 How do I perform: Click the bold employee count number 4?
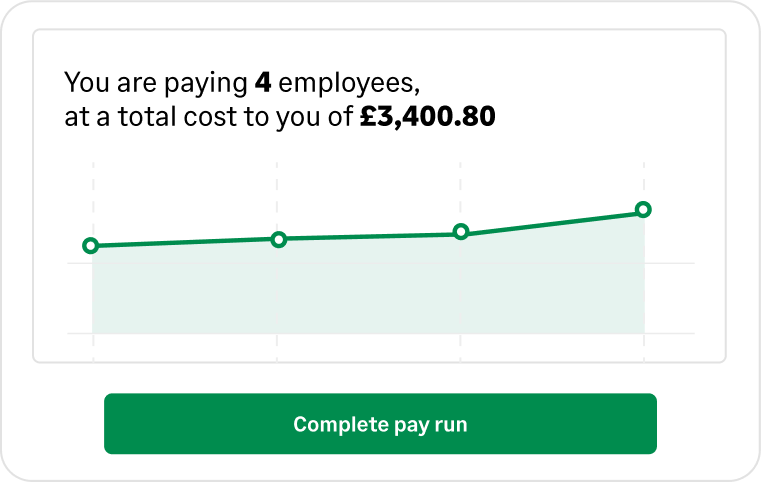[263, 80]
